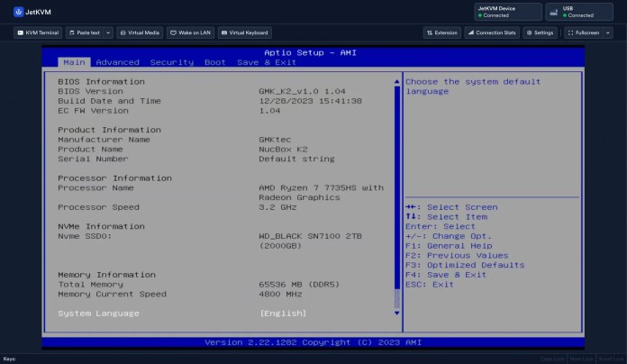Image resolution: width=627 pixels, height=364 pixels.
Task: Click the BIOS scrollbar down arrow
Action: click(396, 314)
